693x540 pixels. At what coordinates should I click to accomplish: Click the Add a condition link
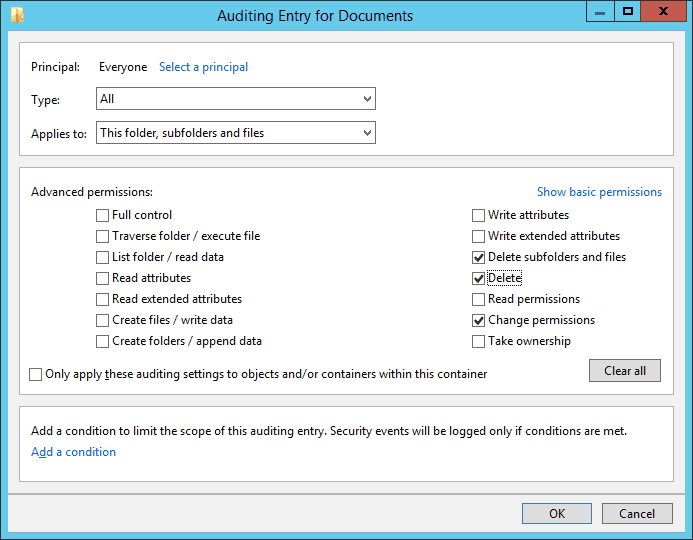[x=73, y=452]
